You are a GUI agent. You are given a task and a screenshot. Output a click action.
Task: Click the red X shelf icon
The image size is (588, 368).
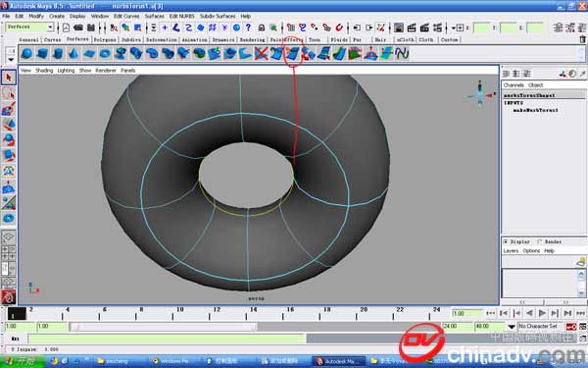[x=261, y=54]
